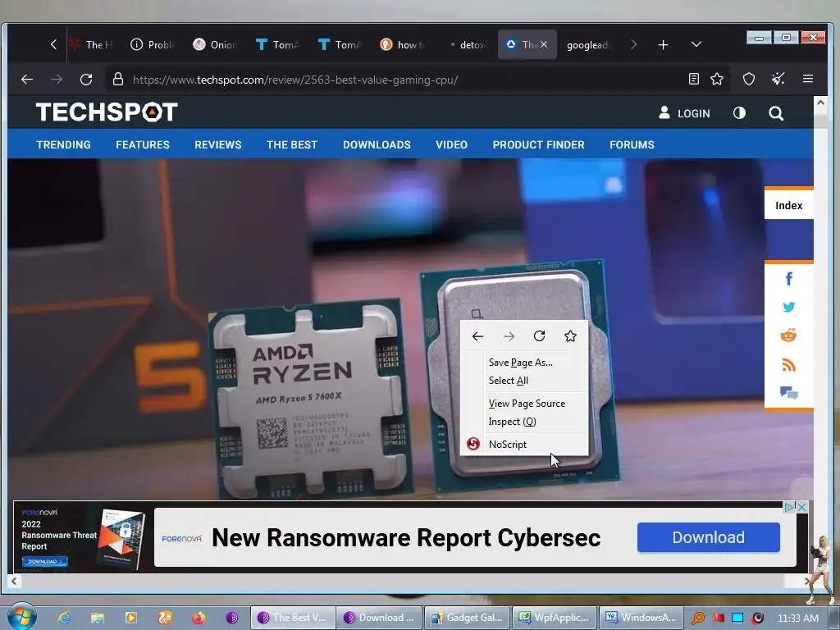840x630 pixels.
Task: Switch to the Gadget Gal... taskbar window
Action: (468, 618)
